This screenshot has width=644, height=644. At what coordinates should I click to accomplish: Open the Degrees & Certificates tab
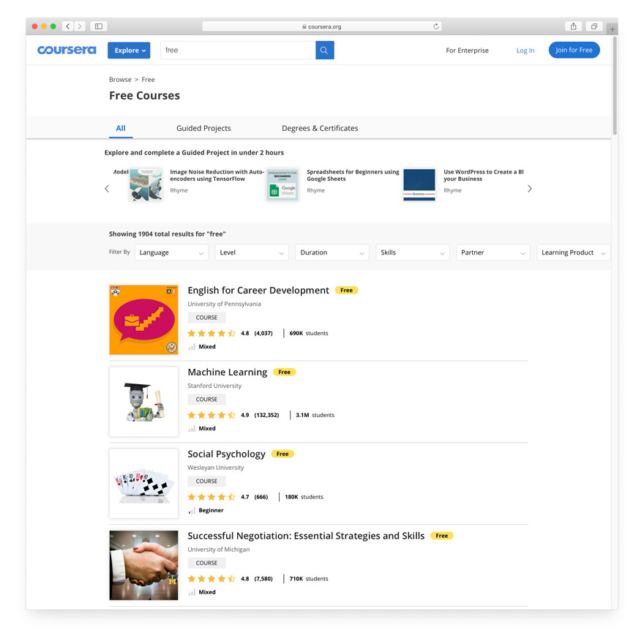click(320, 128)
